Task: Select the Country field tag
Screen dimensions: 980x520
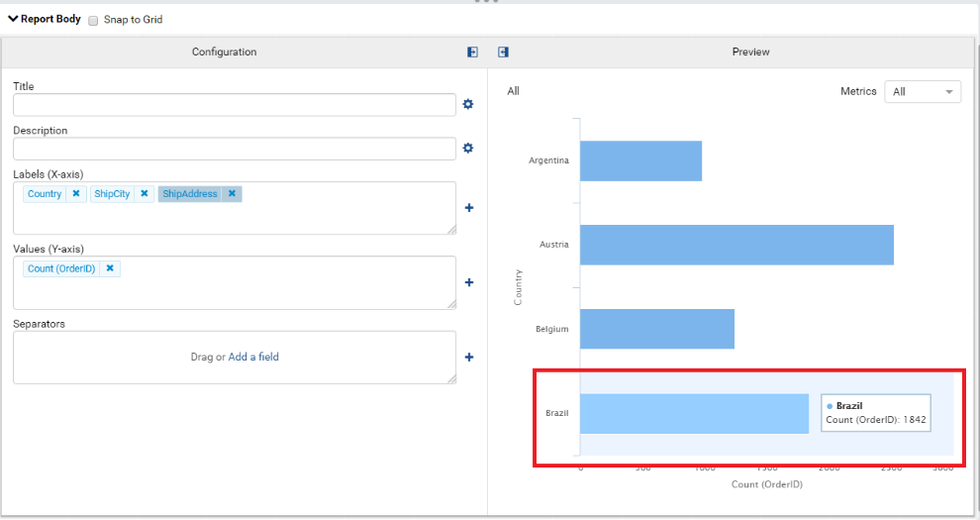Action: click(x=45, y=194)
